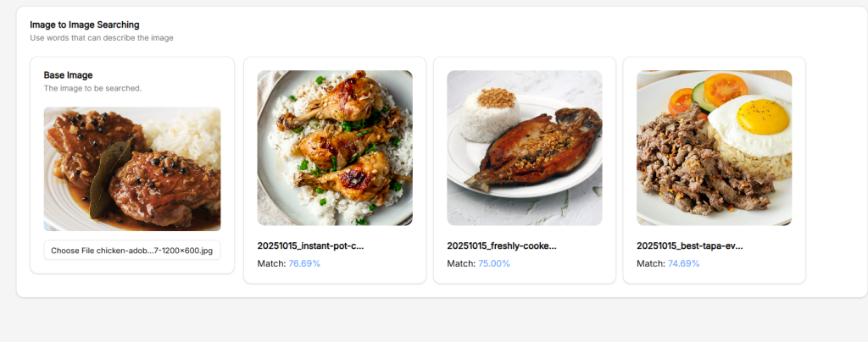View the tapa with fried egg result image
Viewport: 868px width, 342px height.
coord(715,148)
